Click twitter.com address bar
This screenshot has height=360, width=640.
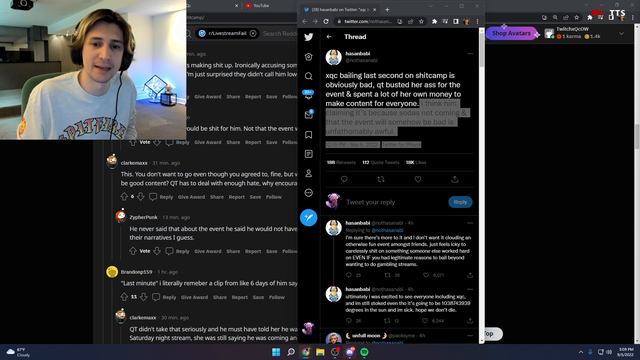(367, 21)
